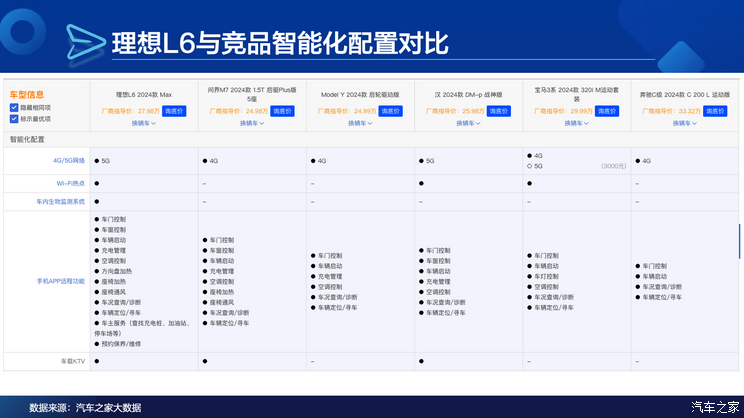Click the 24.98万 guide price
This screenshot has width=744, height=418.
click(257, 111)
